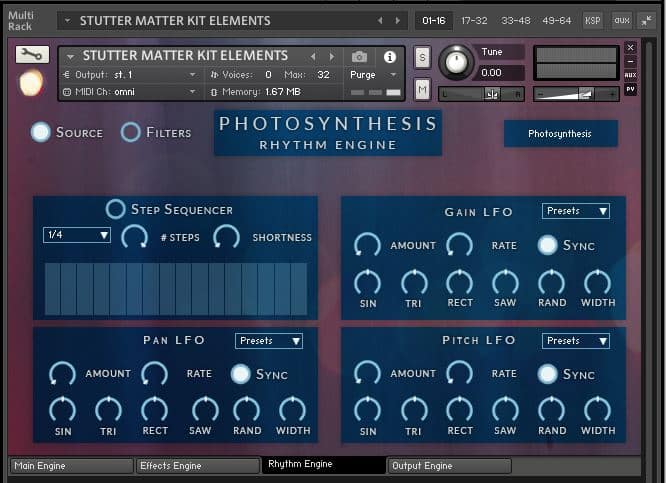Click the step sequencer bar grid
Screen dimensions: 666x483
pyautogui.click(x=175, y=289)
